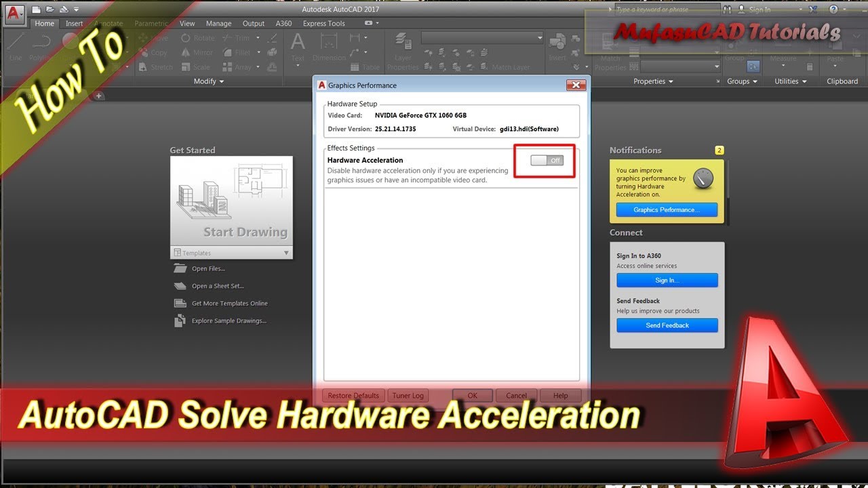Switch to the A360 ribbon tab

(x=283, y=24)
